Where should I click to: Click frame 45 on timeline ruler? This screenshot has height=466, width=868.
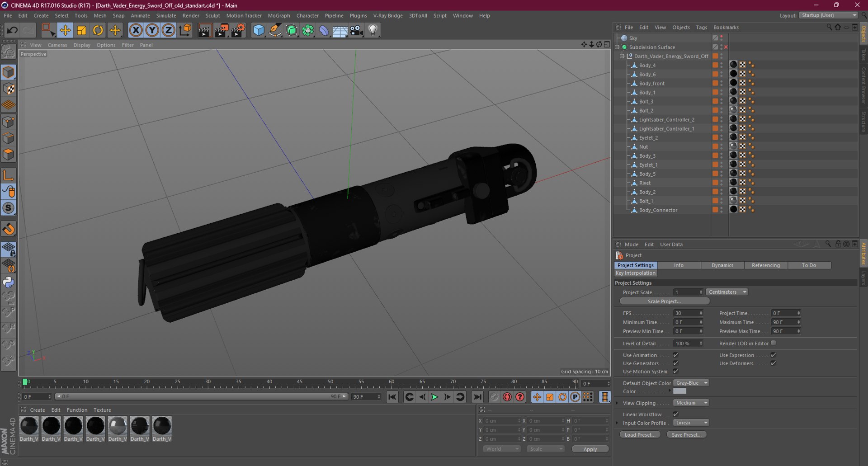tap(300, 382)
